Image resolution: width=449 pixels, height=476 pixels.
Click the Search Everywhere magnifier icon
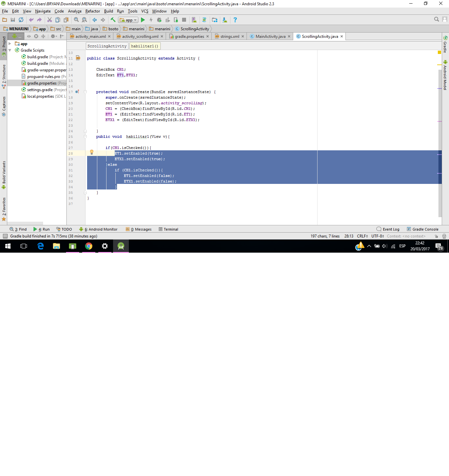(437, 19)
